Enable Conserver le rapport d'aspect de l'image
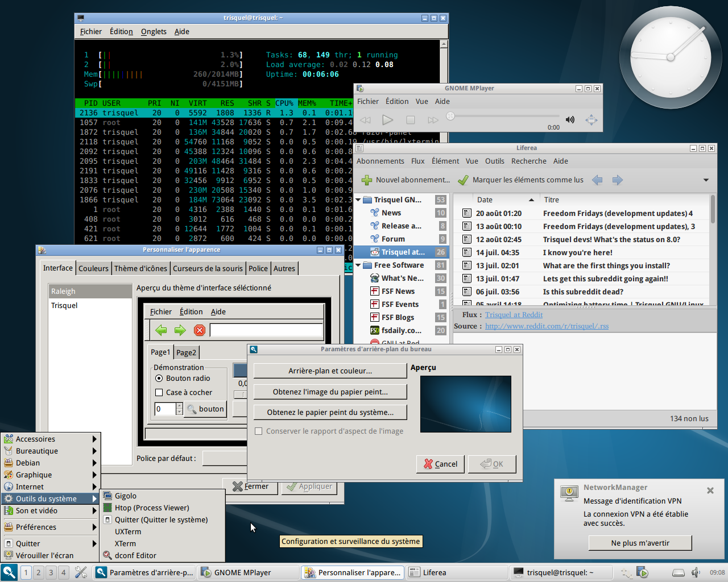 pyautogui.click(x=259, y=431)
